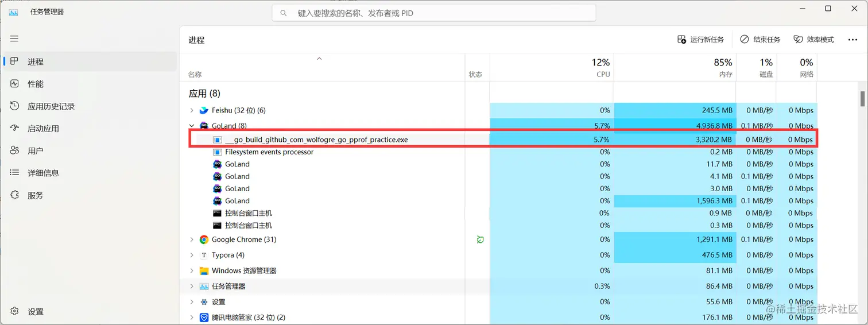Open the 服务 section

coord(90,195)
